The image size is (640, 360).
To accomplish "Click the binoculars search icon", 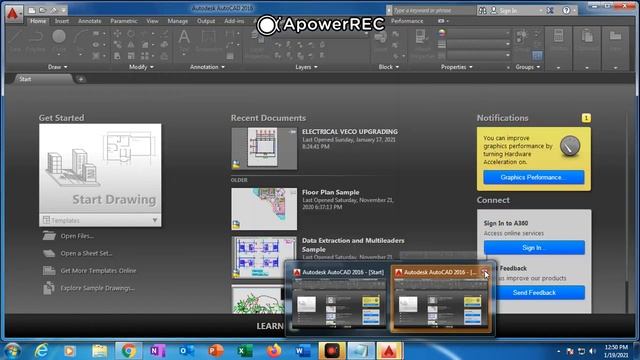I will [x=482, y=10].
